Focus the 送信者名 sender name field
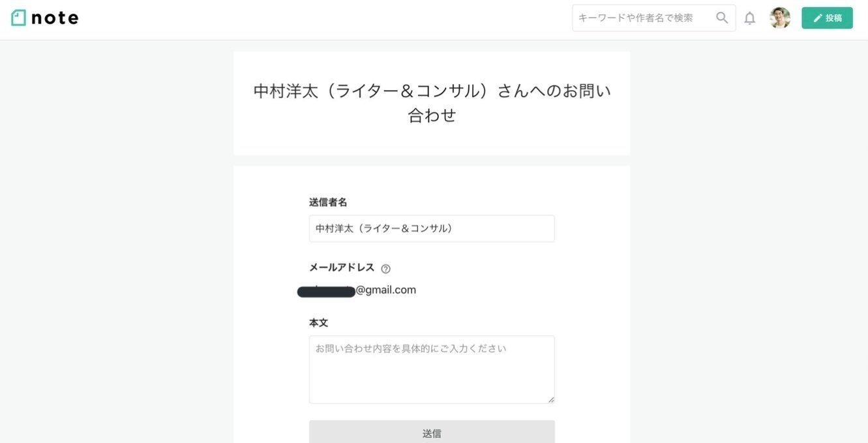 pos(432,228)
